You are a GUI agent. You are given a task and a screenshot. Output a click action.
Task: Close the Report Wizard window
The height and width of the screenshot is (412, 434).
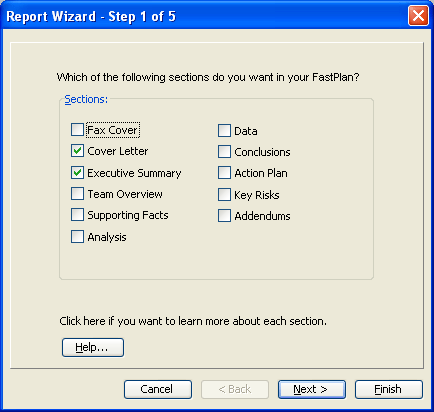[418, 16]
